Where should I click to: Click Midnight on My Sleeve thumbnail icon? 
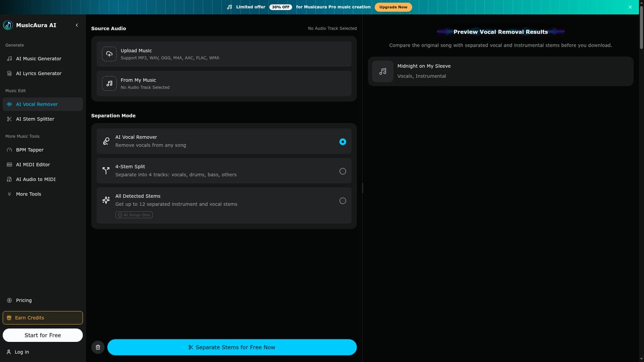tap(383, 71)
